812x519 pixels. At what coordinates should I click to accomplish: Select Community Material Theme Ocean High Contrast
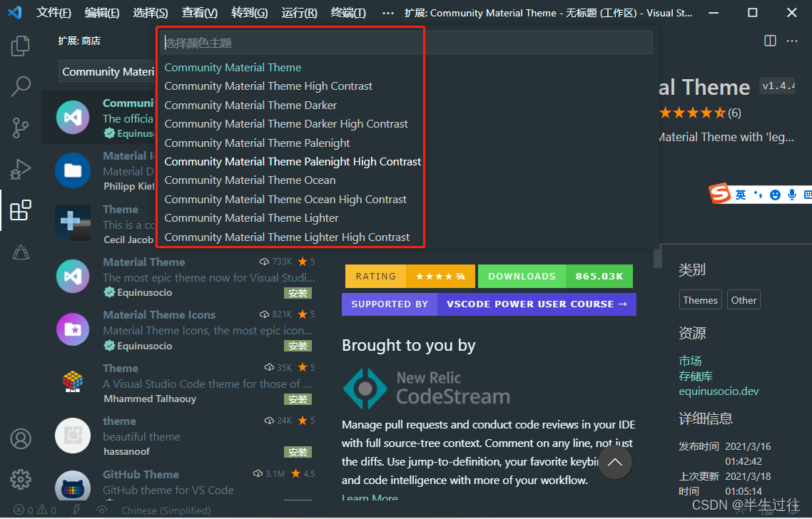pyautogui.click(x=407, y=199)
